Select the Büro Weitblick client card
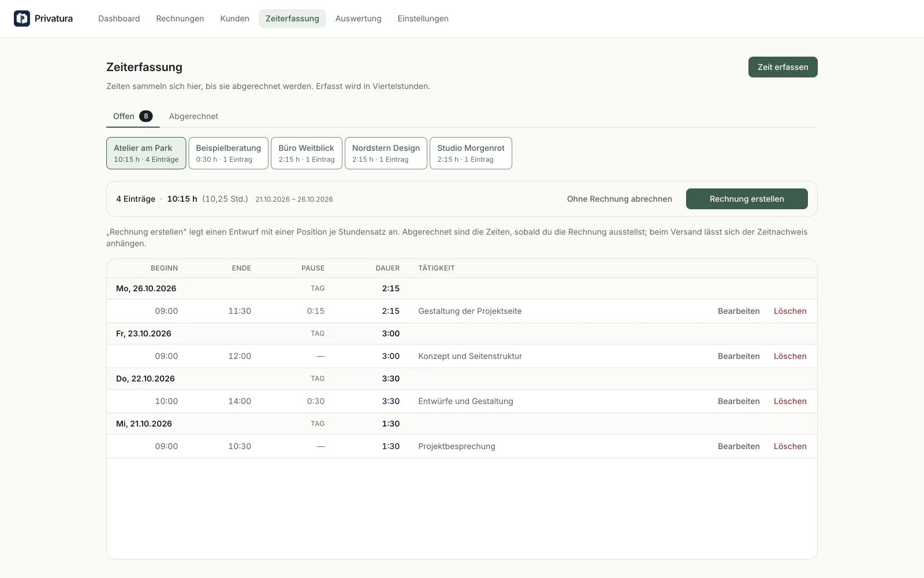This screenshot has width=924, height=578. pos(307,153)
